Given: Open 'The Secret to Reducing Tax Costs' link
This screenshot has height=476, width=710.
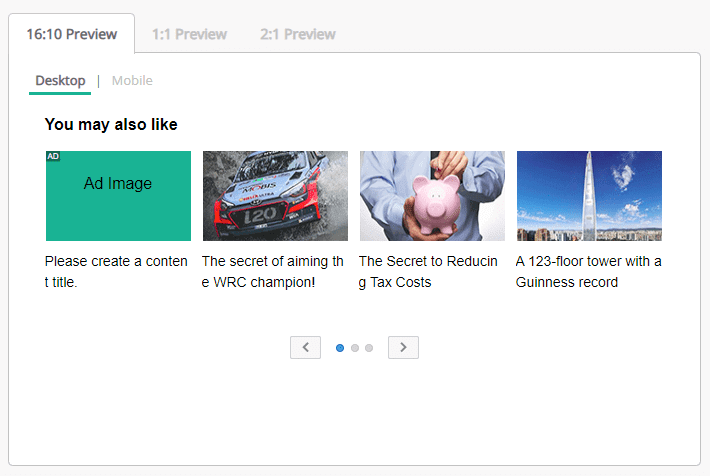Looking at the screenshot, I should [x=429, y=272].
